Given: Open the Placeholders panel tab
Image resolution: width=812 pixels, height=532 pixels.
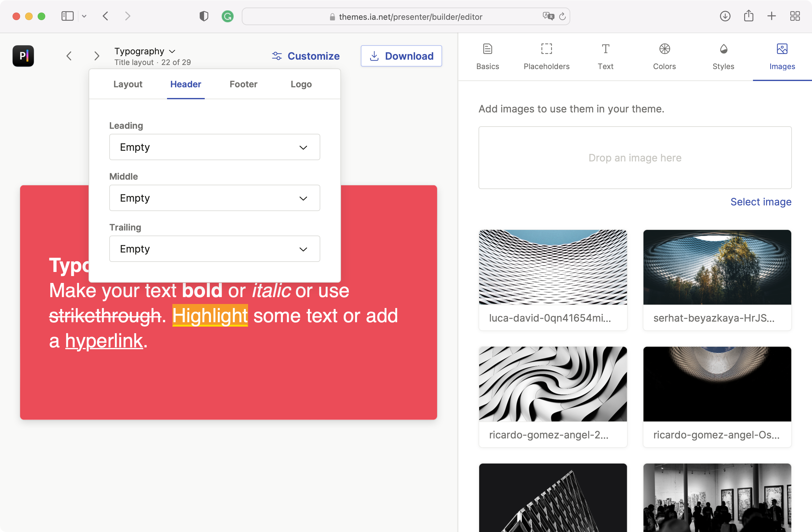Looking at the screenshot, I should 547,57.
